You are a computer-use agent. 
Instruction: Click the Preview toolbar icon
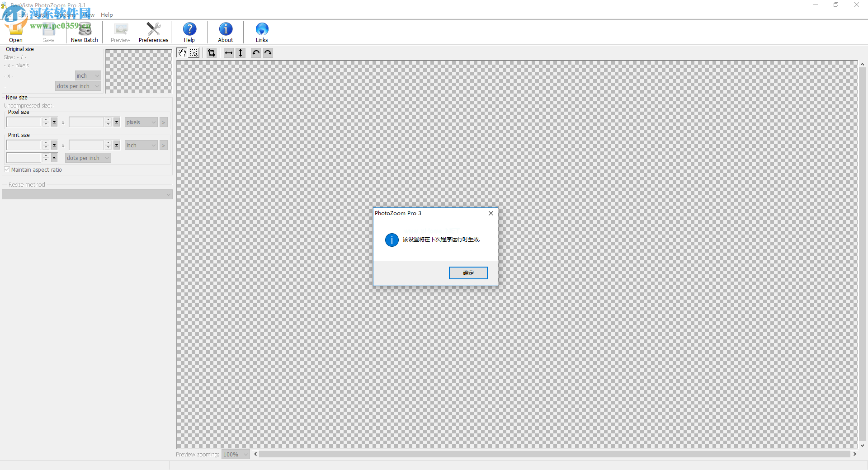click(120, 33)
